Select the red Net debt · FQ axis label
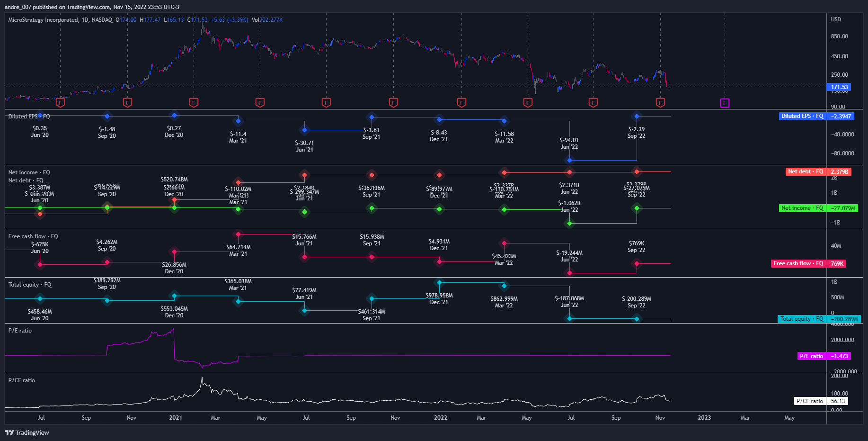The image size is (868, 441). click(806, 171)
